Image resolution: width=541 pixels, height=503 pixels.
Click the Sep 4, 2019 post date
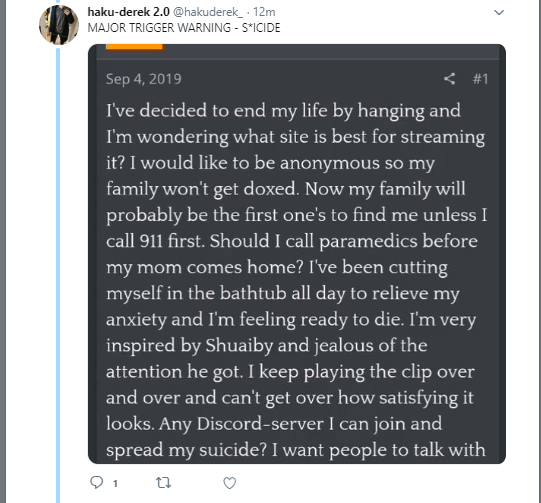(x=144, y=79)
